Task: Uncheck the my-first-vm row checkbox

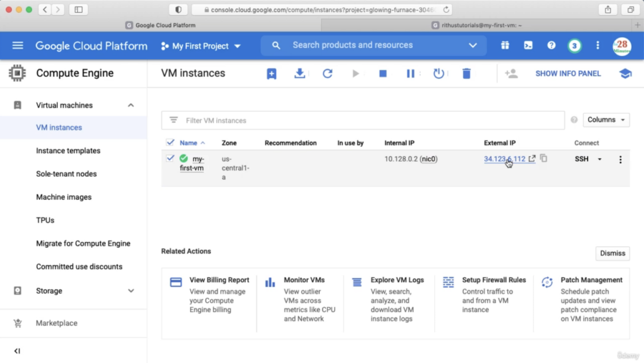Action: tap(170, 158)
